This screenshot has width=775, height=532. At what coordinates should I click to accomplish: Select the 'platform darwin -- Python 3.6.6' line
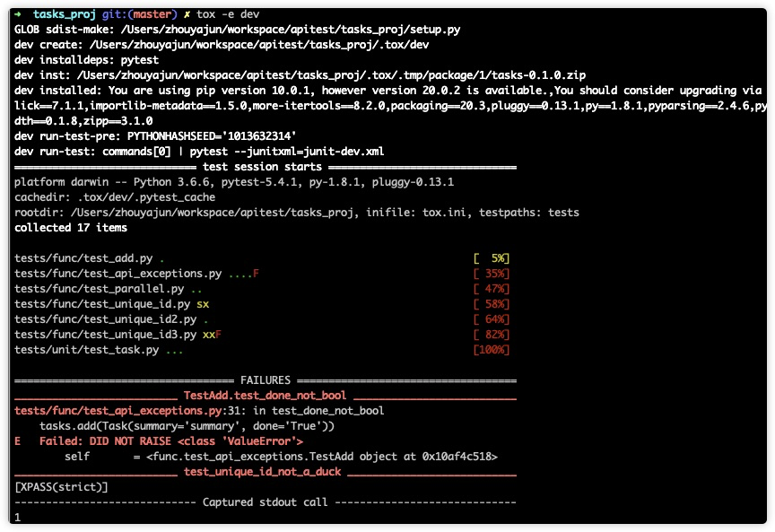(234, 182)
